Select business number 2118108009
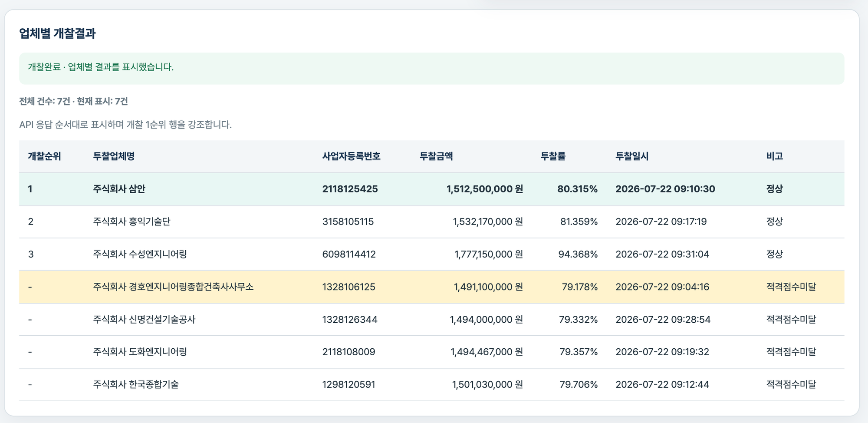 coord(349,352)
